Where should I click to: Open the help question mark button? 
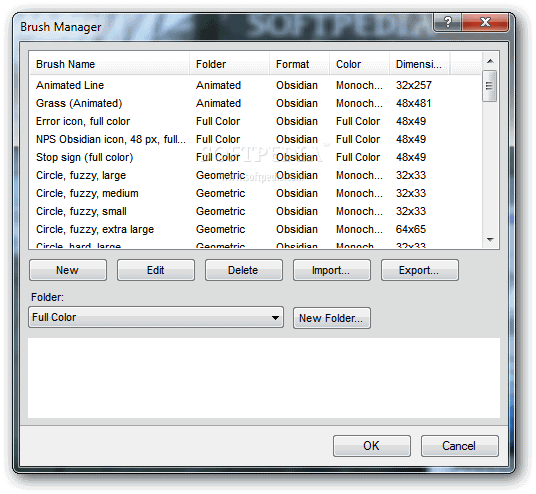(447, 23)
